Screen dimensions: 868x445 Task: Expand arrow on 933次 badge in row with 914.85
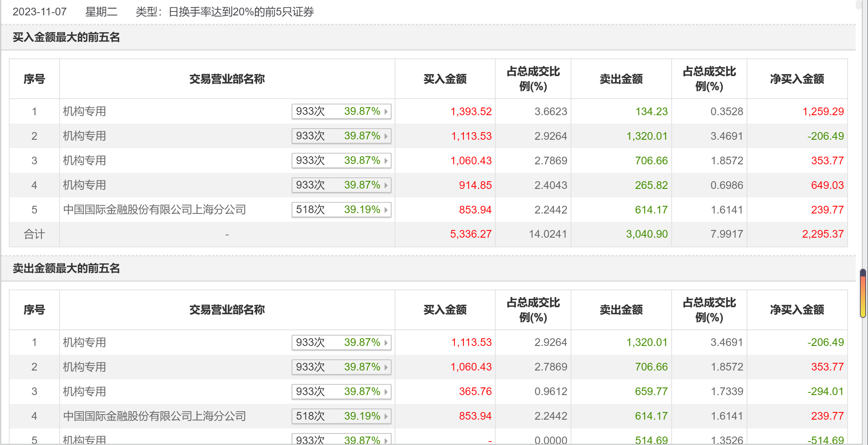coord(386,185)
